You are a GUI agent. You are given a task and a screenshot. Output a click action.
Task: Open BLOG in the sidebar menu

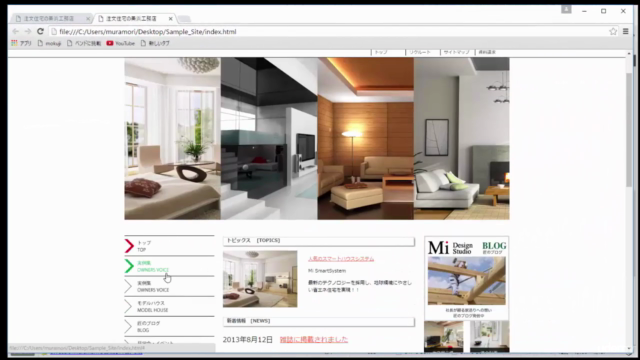[x=169, y=326]
